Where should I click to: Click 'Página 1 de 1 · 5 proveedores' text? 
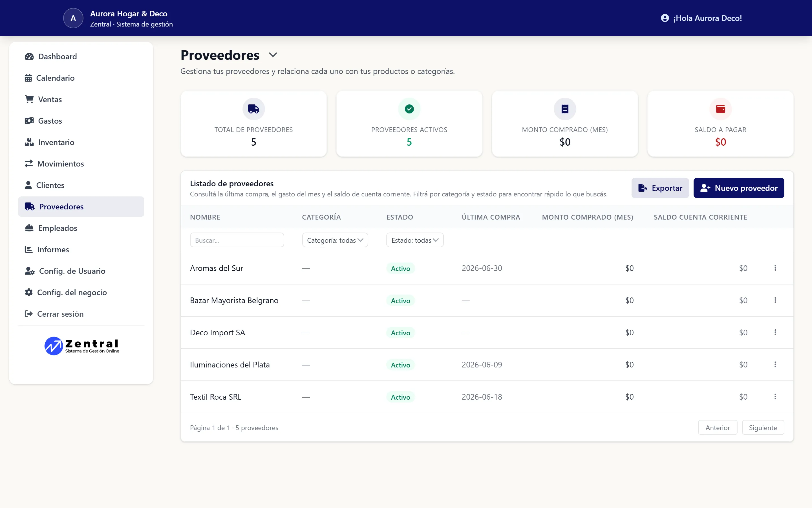point(234,427)
